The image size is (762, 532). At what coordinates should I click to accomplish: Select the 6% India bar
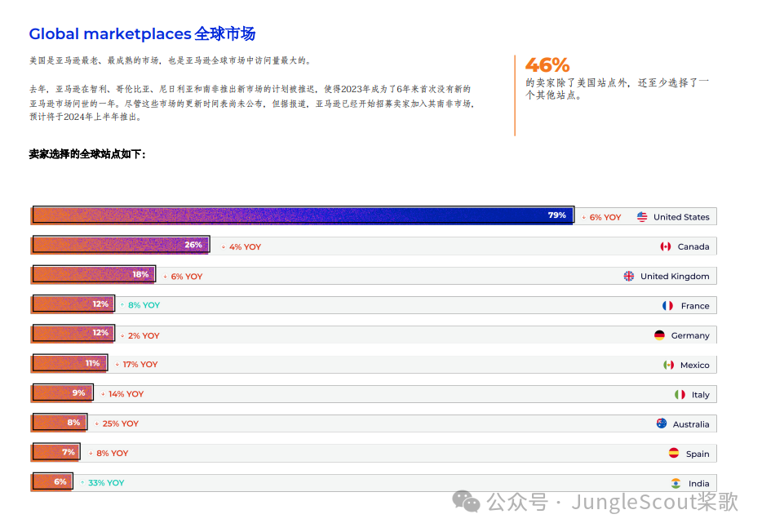coord(52,482)
